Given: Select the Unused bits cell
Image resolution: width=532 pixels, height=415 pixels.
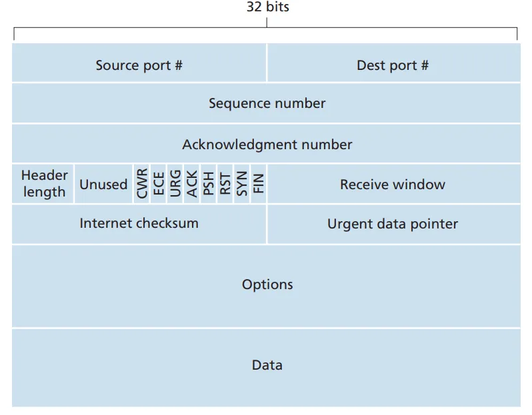Looking at the screenshot, I should (x=103, y=185).
